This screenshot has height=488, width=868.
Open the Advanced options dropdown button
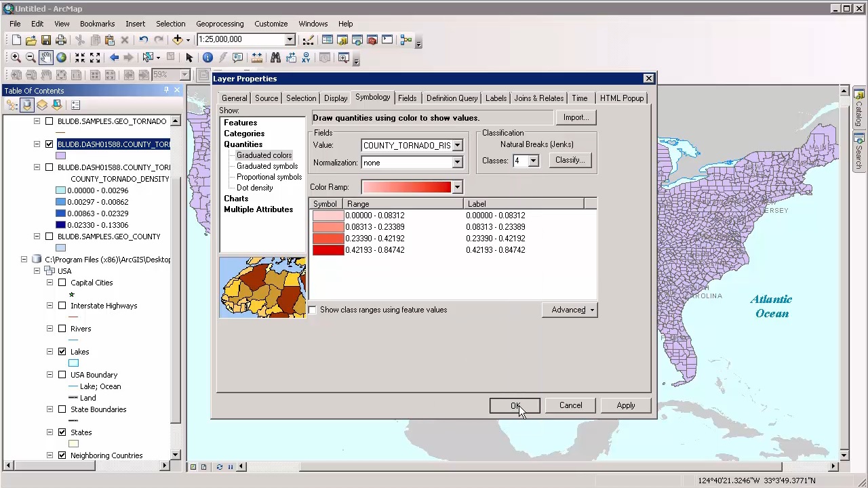coord(570,310)
